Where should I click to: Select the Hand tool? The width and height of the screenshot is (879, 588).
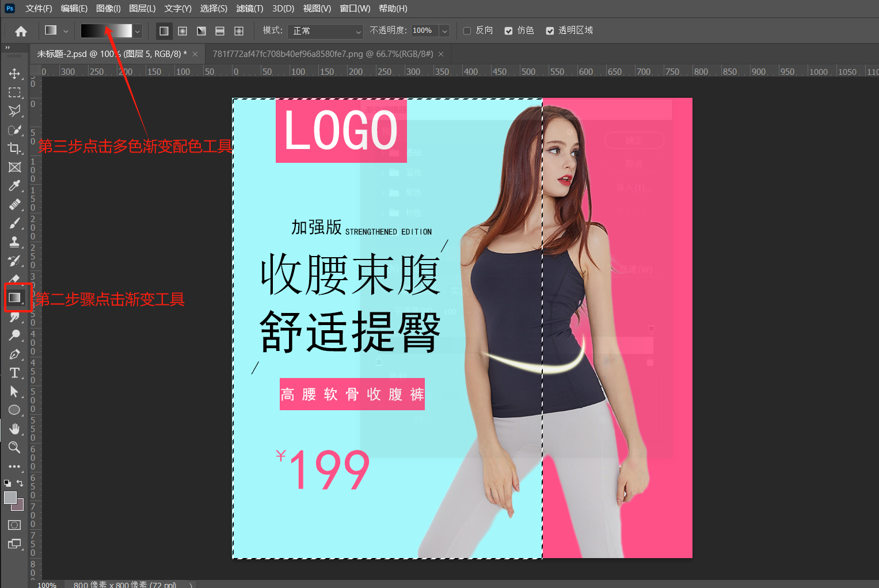tap(14, 429)
